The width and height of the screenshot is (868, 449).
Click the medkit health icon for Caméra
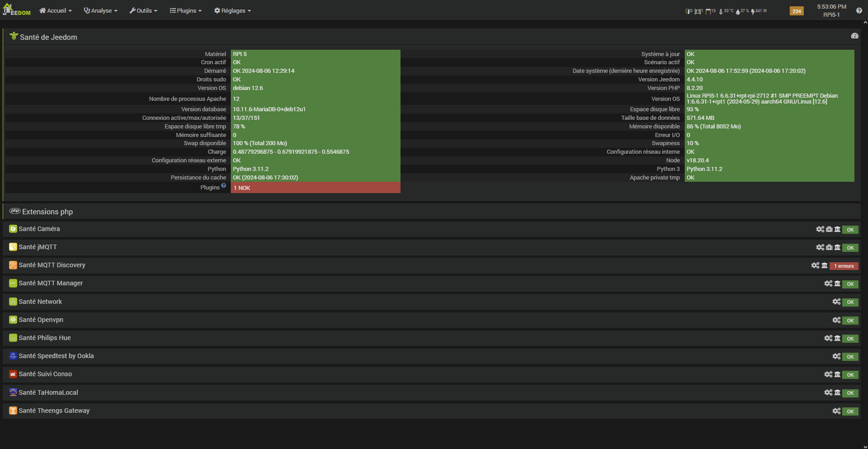[x=829, y=229]
